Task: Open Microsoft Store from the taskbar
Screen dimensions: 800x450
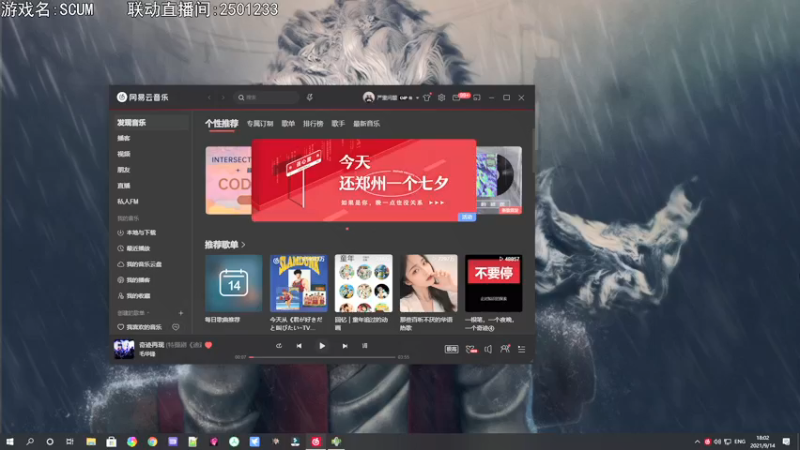Action: tap(111, 441)
